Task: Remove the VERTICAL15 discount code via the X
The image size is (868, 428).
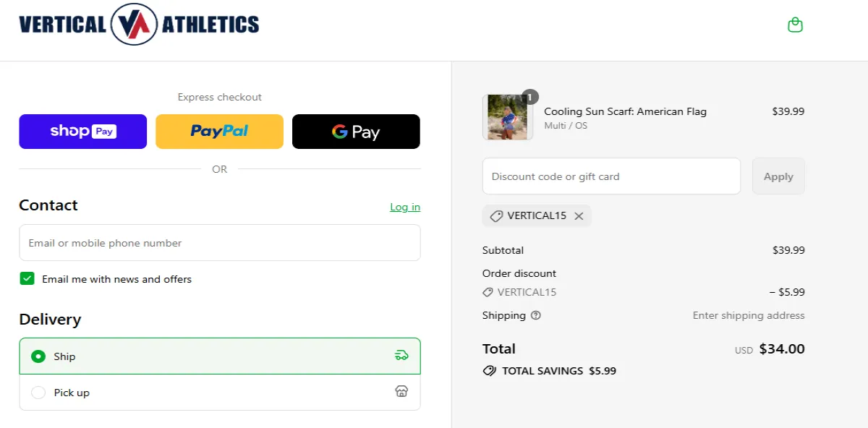Action: (x=579, y=215)
